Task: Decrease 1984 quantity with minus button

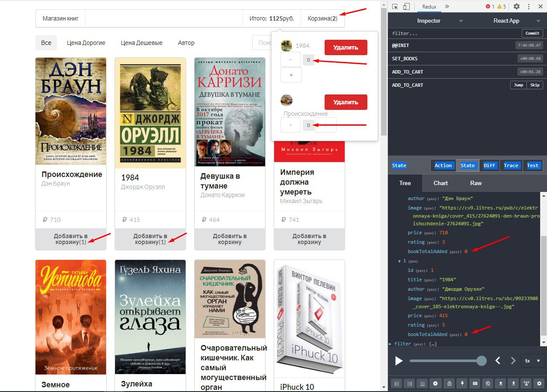Action: point(291,59)
